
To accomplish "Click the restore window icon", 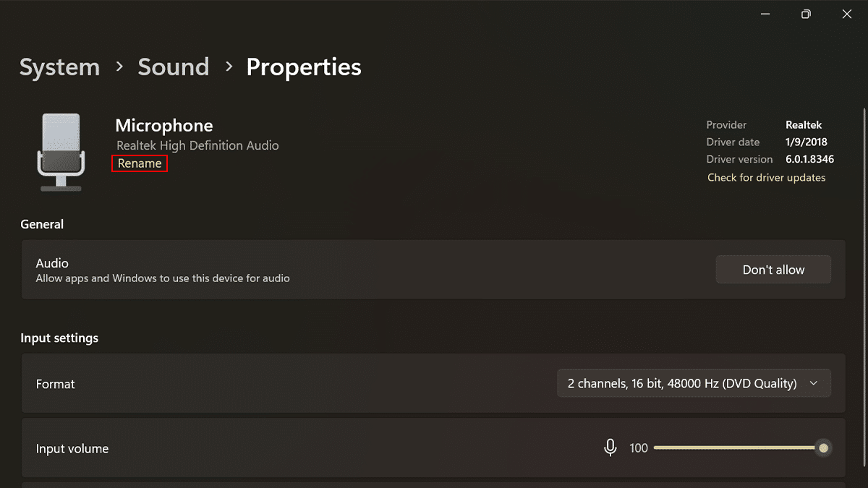I will click(x=806, y=14).
